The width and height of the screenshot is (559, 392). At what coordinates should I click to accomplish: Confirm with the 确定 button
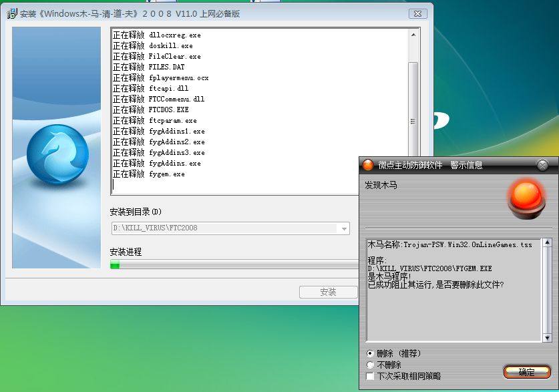point(527,372)
